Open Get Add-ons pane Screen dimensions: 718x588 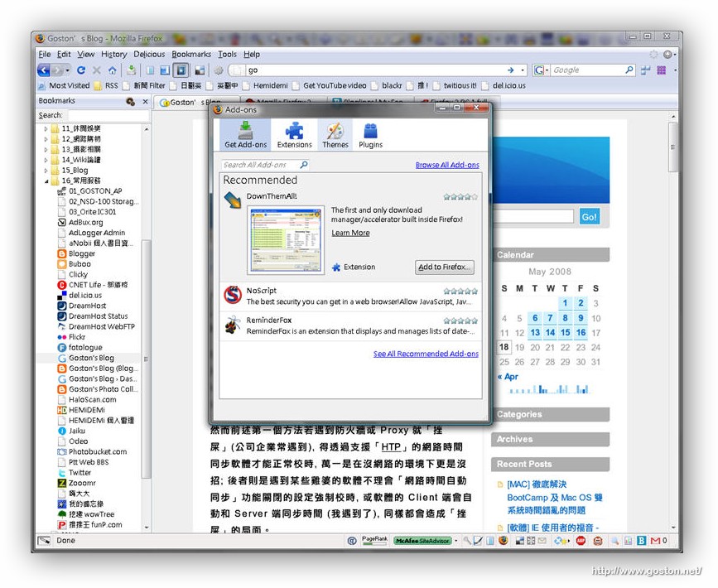(x=245, y=135)
